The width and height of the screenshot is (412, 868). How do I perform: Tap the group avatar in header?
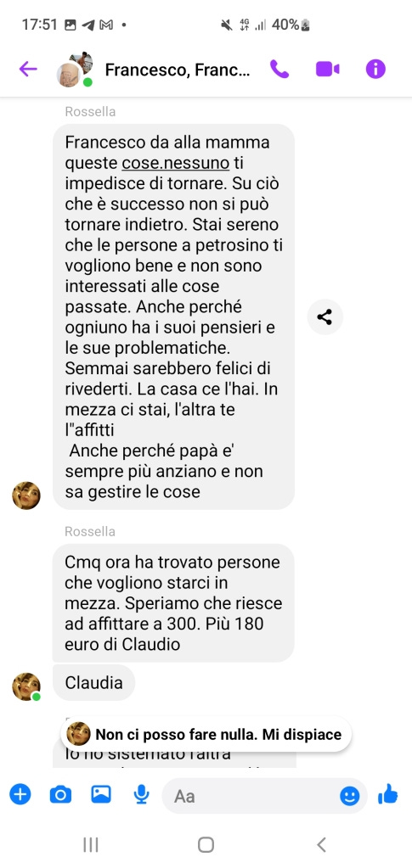[74, 70]
